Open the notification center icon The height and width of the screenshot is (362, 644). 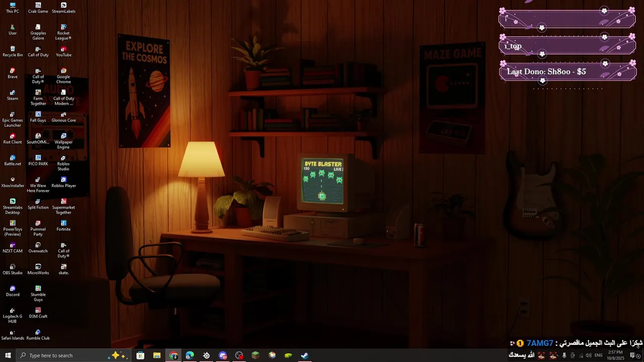633,355
